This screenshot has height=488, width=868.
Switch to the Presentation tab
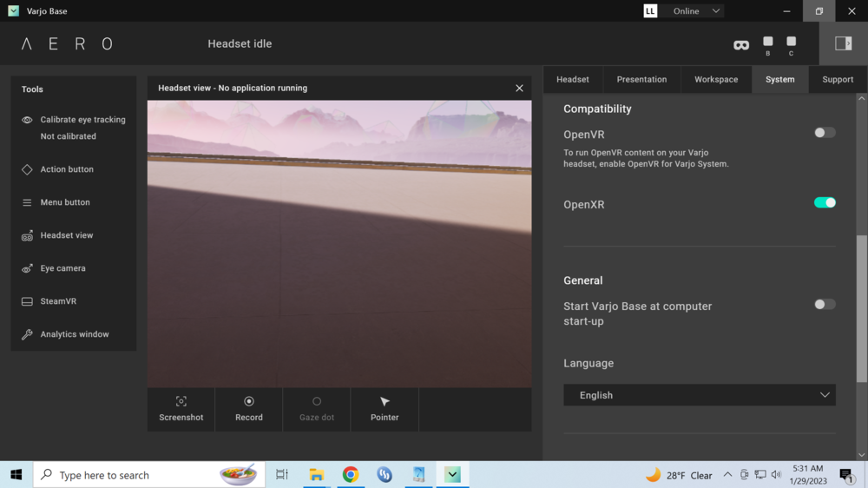tap(641, 79)
